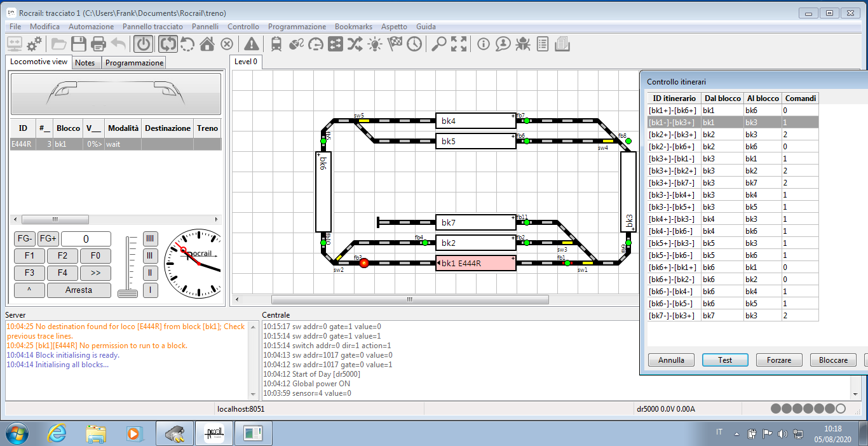Click the info circle toolbar icon
Screen dimensions: 868x446
[484, 44]
